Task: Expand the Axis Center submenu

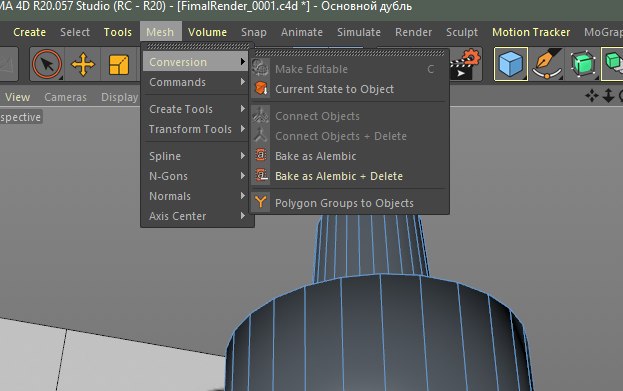Action: click(196, 216)
